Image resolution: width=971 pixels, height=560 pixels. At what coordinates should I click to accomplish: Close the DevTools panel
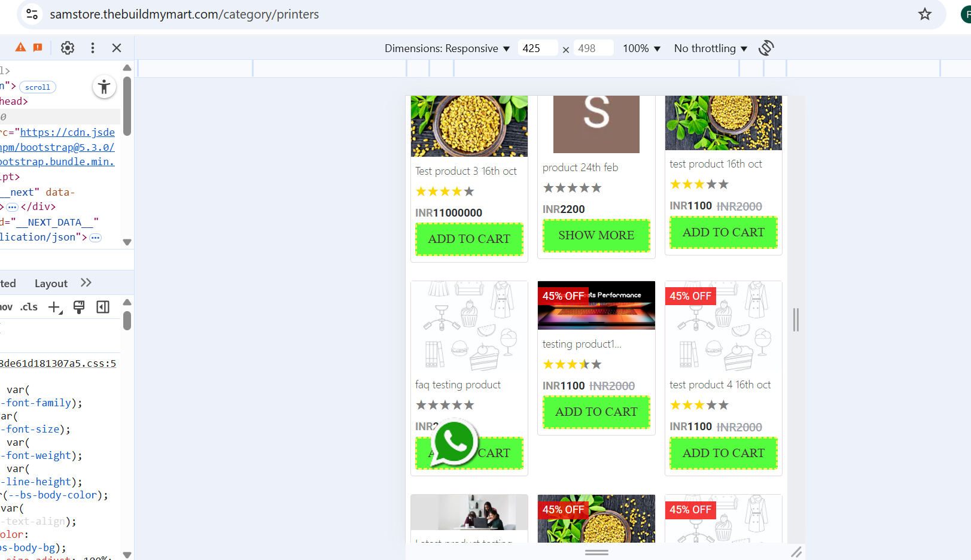pyautogui.click(x=117, y=48)
